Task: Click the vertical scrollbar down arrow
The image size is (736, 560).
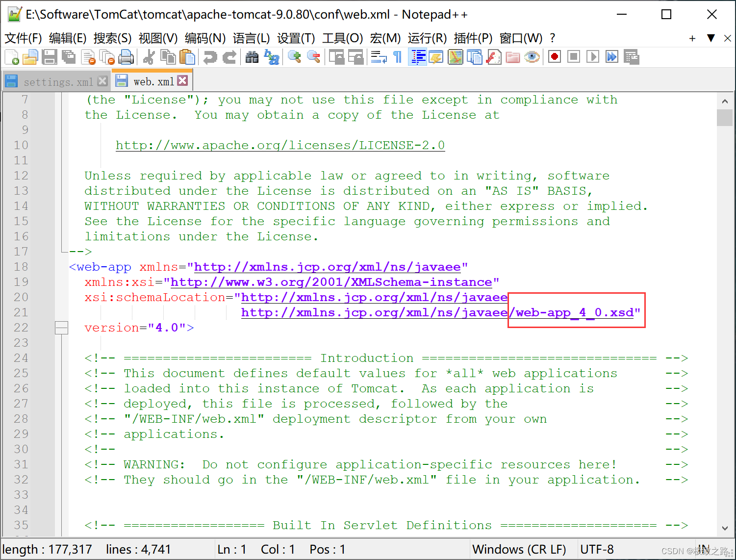Action: click(x=725, y=528)
